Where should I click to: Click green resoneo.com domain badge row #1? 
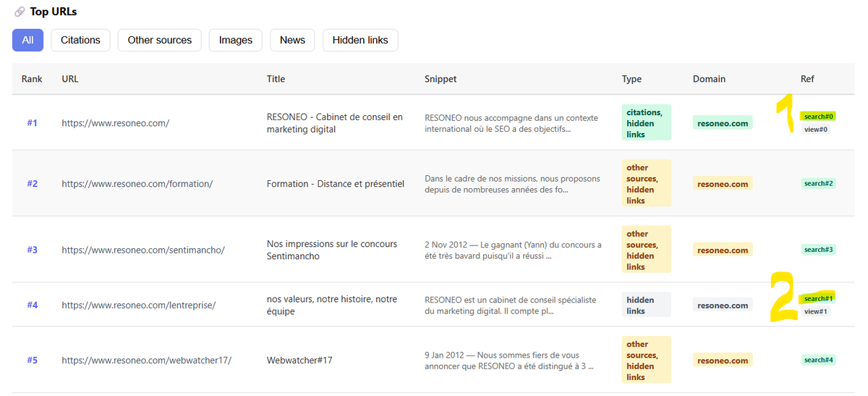click(x=723, y=123)
